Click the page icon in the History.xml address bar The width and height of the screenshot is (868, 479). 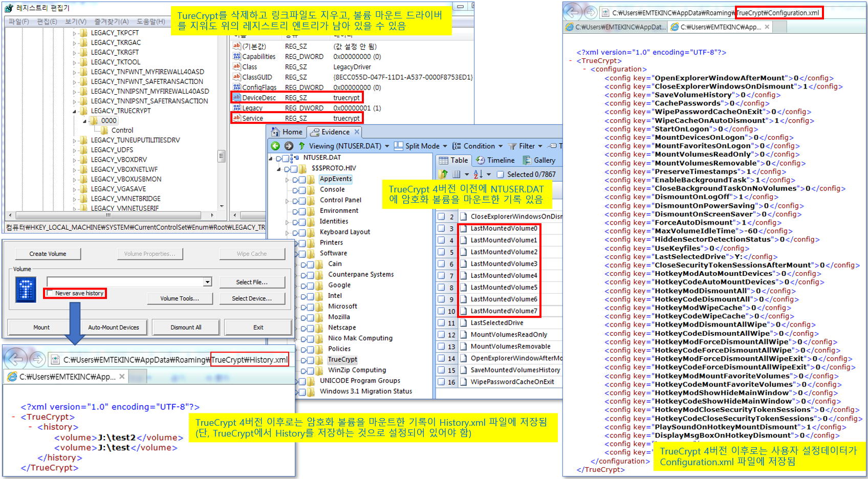coord(55,360)
